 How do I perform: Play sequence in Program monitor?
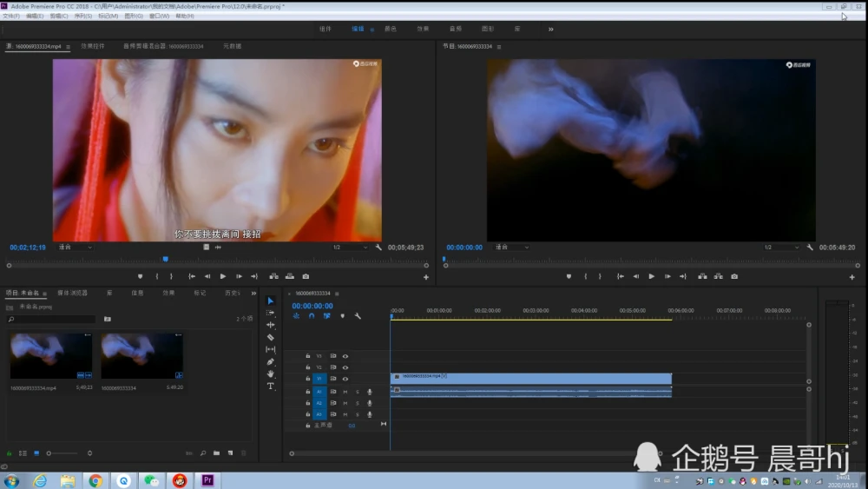click(652, 276)
